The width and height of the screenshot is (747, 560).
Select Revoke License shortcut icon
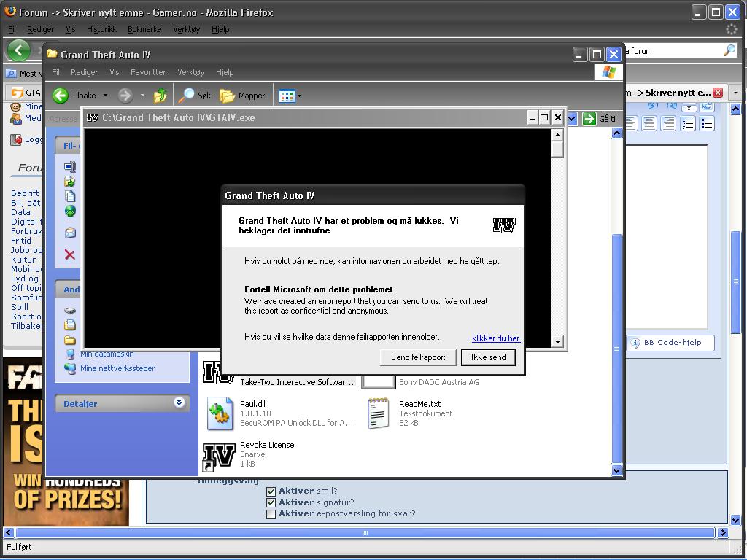click(x=219, y=456)
